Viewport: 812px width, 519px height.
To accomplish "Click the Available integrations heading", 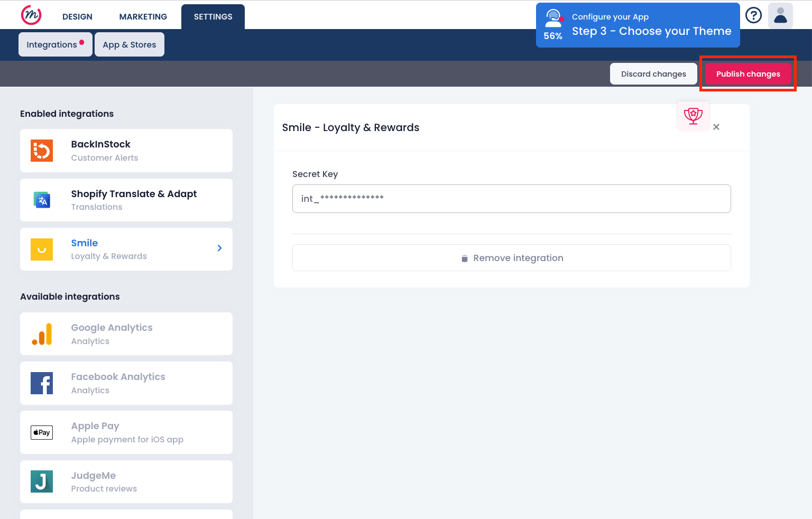I will coord(70,296).
